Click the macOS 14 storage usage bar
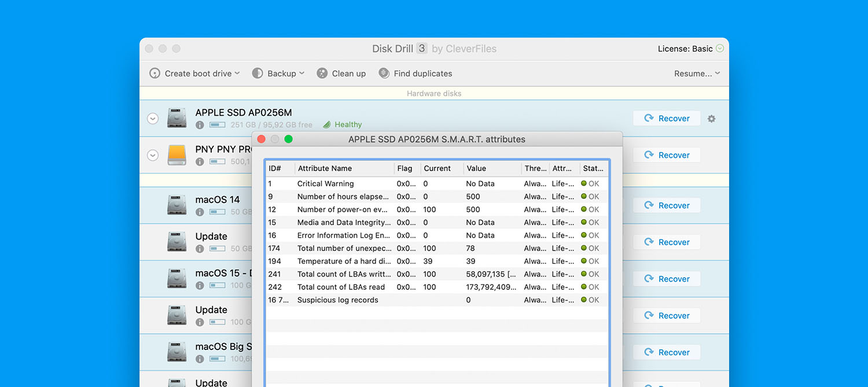 coord(218,212)
